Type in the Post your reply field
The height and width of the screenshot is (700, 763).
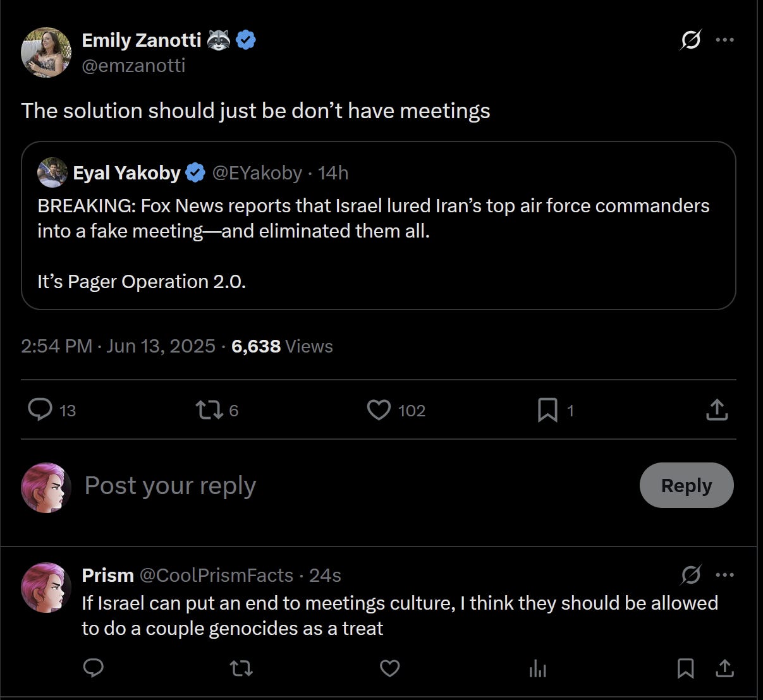pos(316,485)
